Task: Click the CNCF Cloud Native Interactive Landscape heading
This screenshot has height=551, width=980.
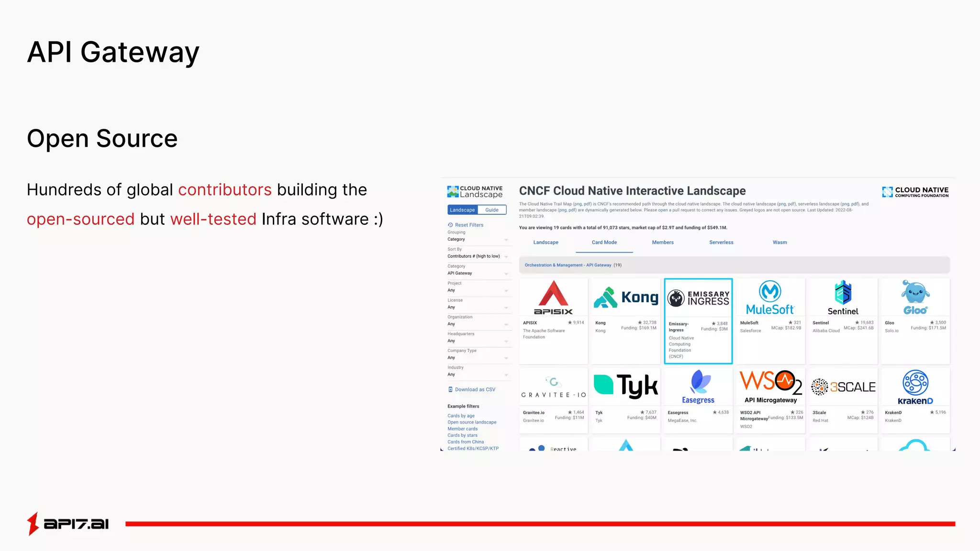Action: (632, 191)
